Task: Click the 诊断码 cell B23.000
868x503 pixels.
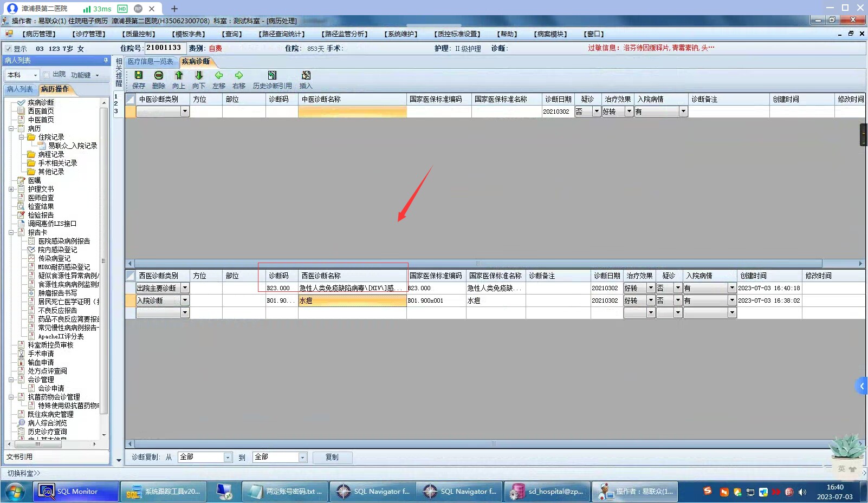Action: 282,288
